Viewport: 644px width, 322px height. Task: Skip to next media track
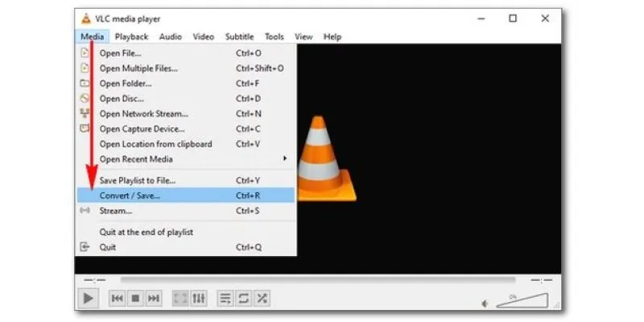tap(153, 299)
